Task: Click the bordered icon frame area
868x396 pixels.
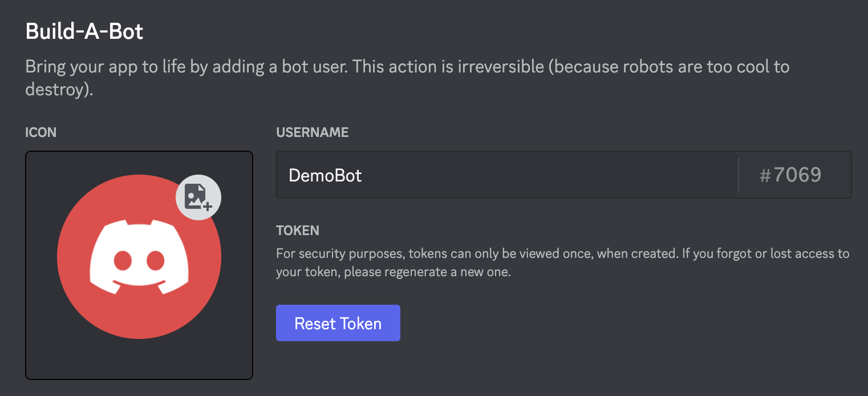Action: click(x=139, y=265)
